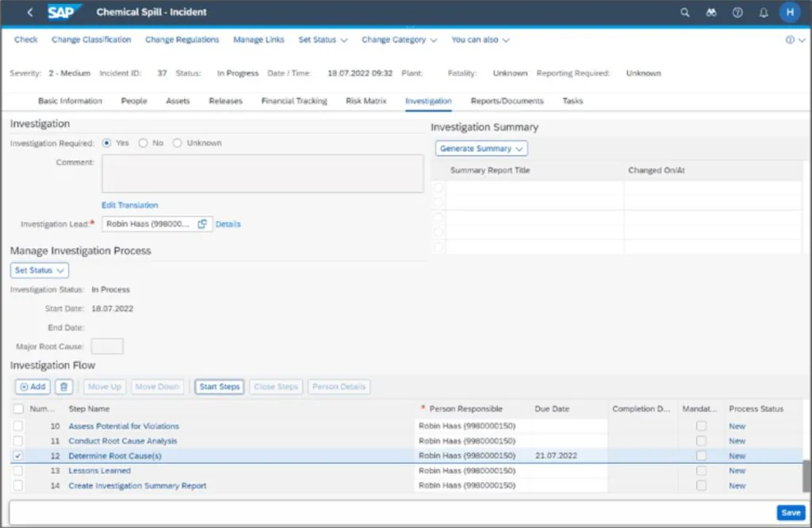
Task: Toggle Mandatory checkbox for Assess Potential row
Action: click(701, 426)
